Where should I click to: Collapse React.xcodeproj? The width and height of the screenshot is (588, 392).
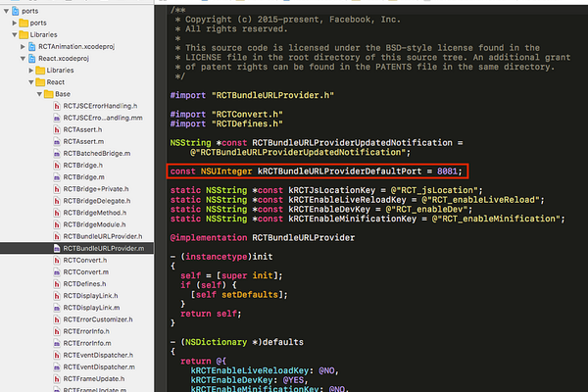click(x=23, y=59)
